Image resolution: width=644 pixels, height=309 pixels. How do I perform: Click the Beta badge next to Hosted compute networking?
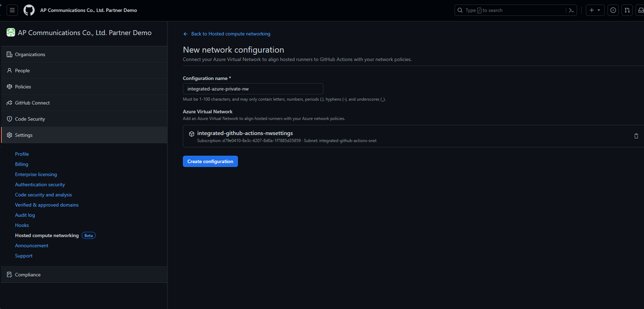pos(89,235)
